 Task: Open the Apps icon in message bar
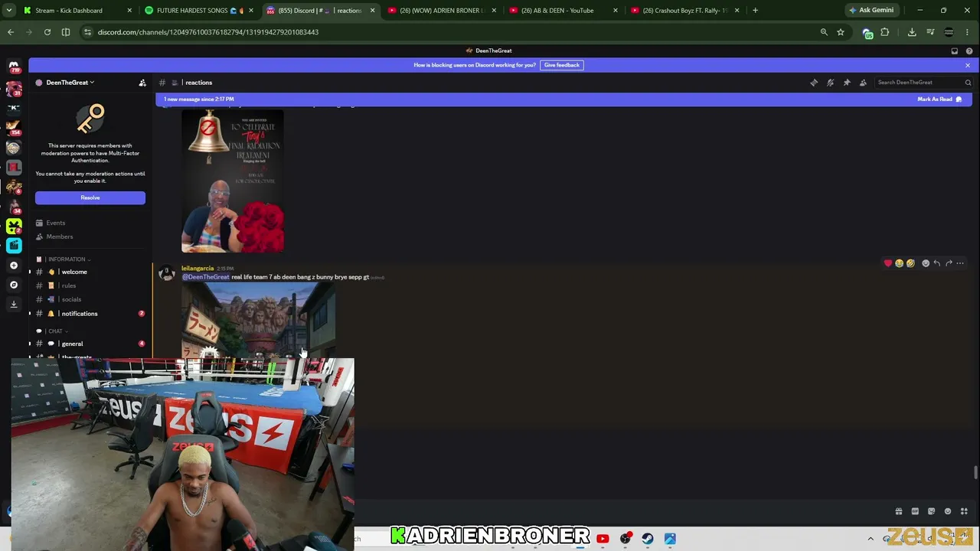(x=965, y=511)
